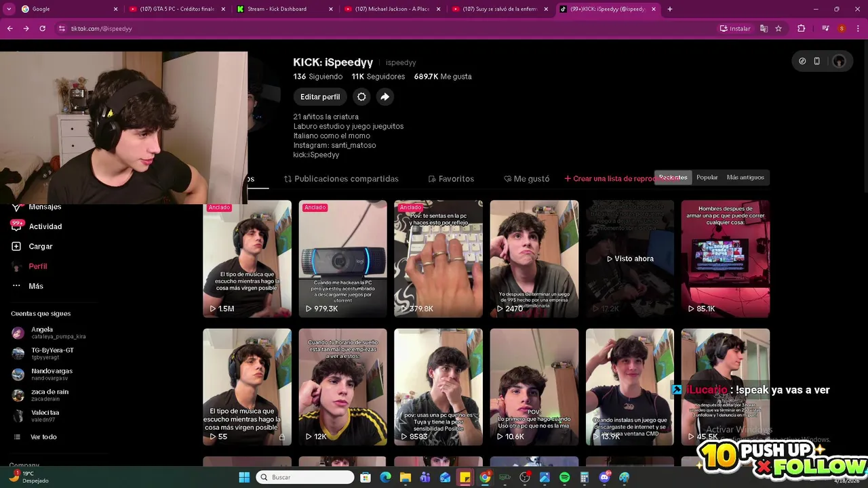Open keyboard video with 379.8K views
Viewport: 868px width, 488px height.
pos(438,258)
